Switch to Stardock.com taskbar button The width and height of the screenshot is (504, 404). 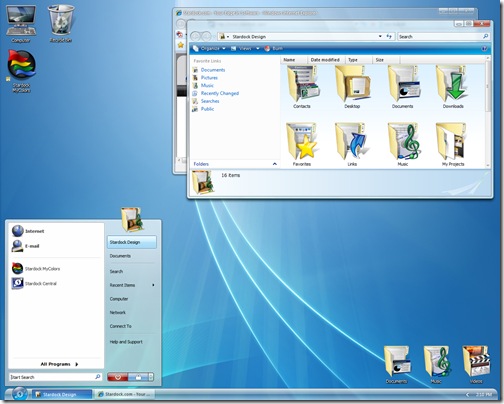point(124,394)
